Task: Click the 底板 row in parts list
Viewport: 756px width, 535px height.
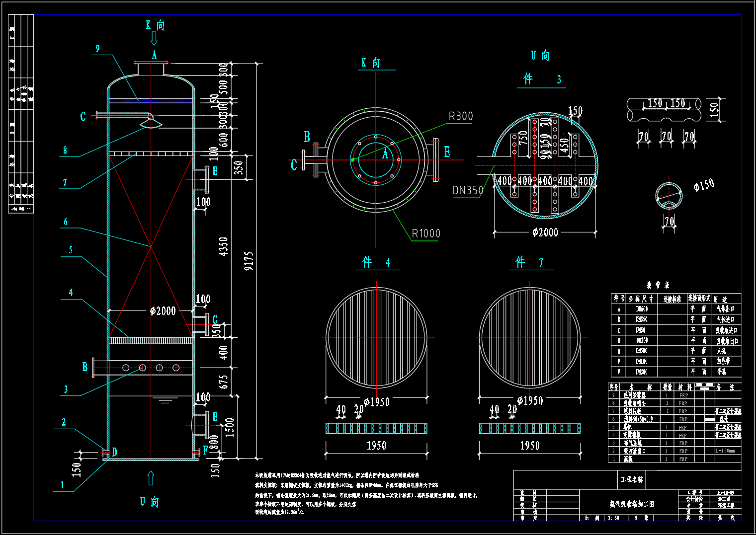Action: click(674, 459)
